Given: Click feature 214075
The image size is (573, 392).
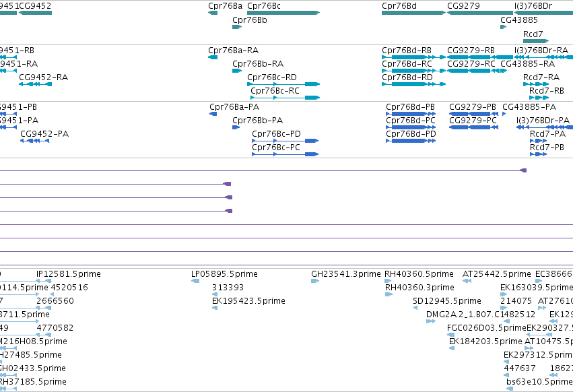Looking at the screenshot, I should [x=504, y=308].
